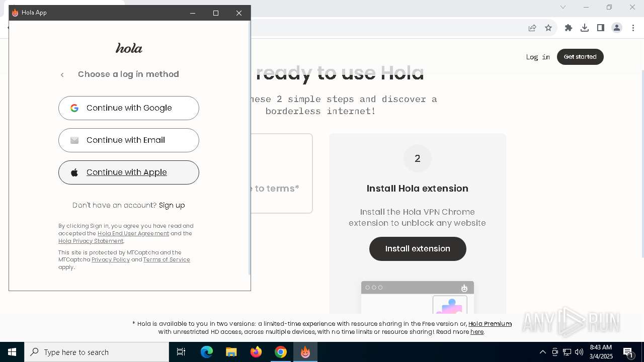Image resolution: width=644 pixels, height=362 pixels.
Task: Launch Firefox from taskbar
Action: tap(256, 352)
